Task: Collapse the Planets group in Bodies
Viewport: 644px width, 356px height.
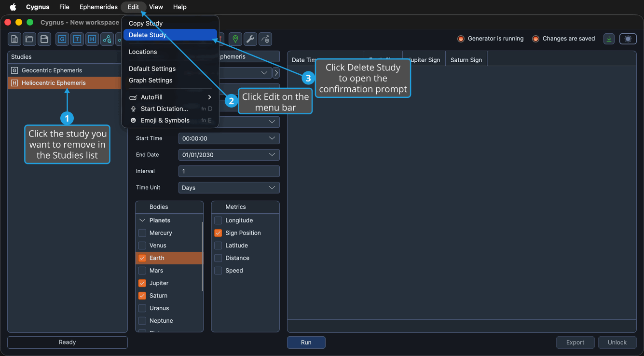Action: [x=142, y=220]
